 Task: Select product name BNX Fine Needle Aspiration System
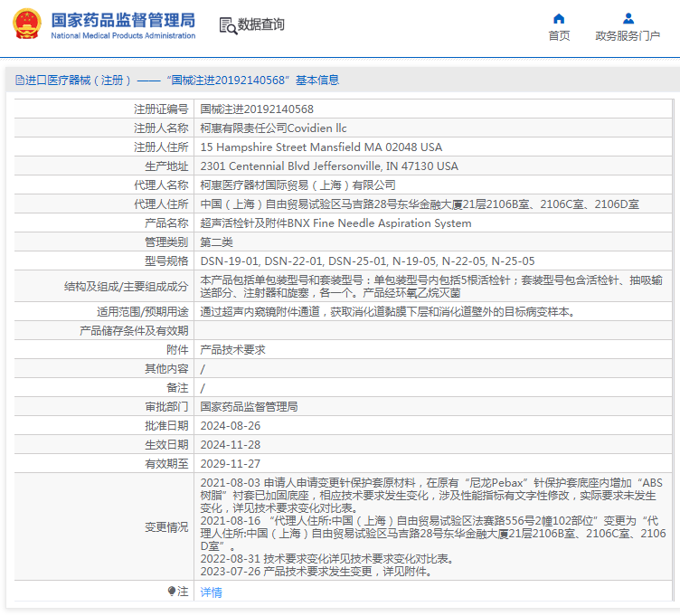(335, 223)
